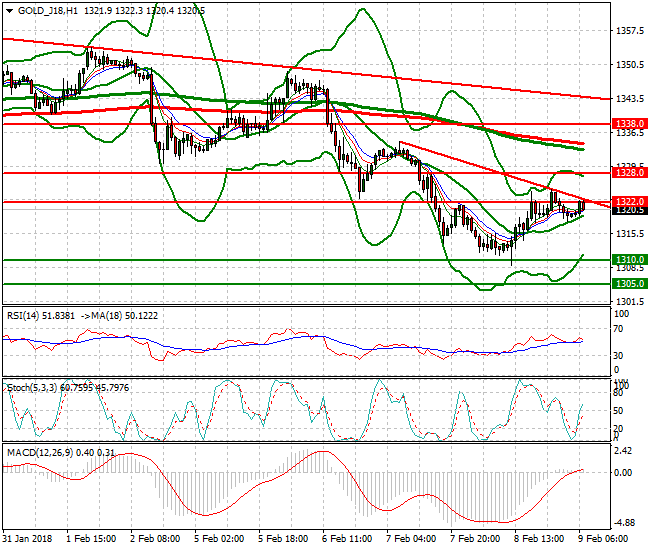Image resolution: width=650 pixels, height=550 pixels.
Task: Click the 8 Feb 13:00 time label
Action: click(x=539, y=539)
